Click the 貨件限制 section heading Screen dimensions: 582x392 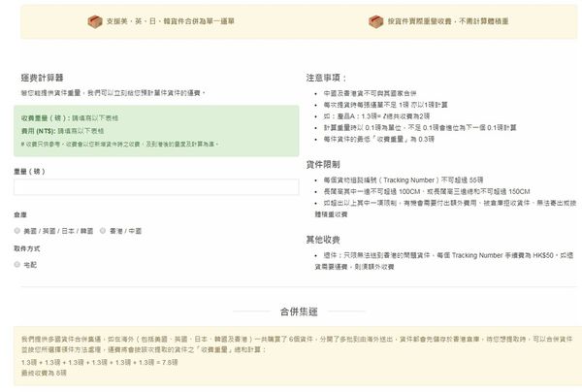[x=326, y=165]
